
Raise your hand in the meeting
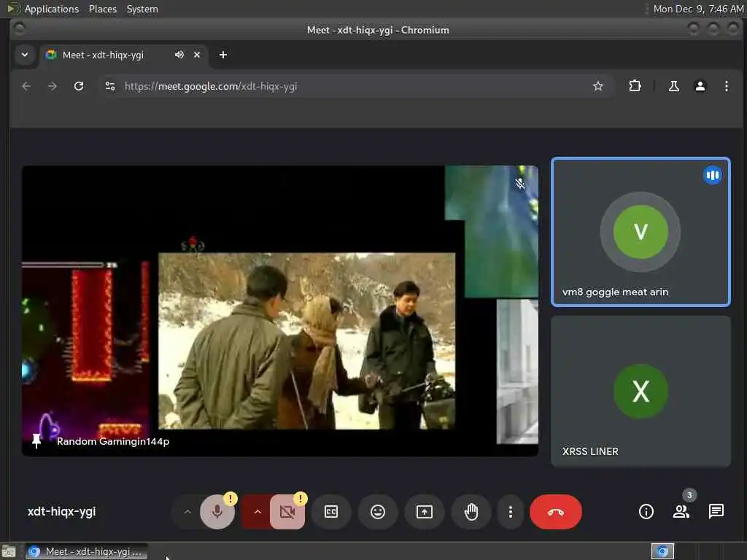tap(471, 512)
